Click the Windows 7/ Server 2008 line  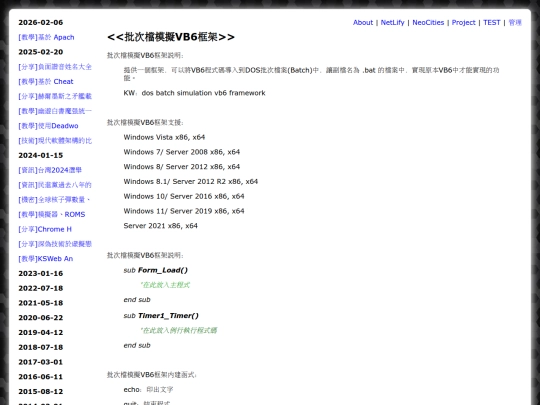[x=182, y=152]
